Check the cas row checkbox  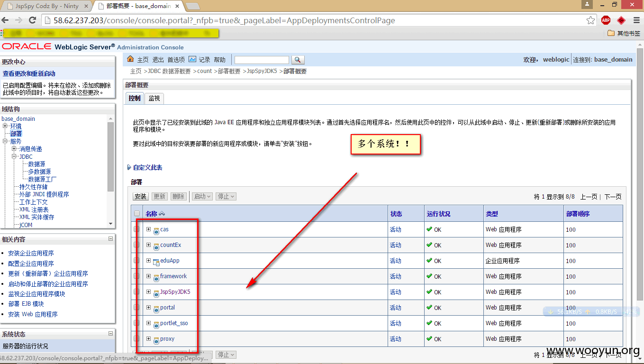click(x=137, y=229)
